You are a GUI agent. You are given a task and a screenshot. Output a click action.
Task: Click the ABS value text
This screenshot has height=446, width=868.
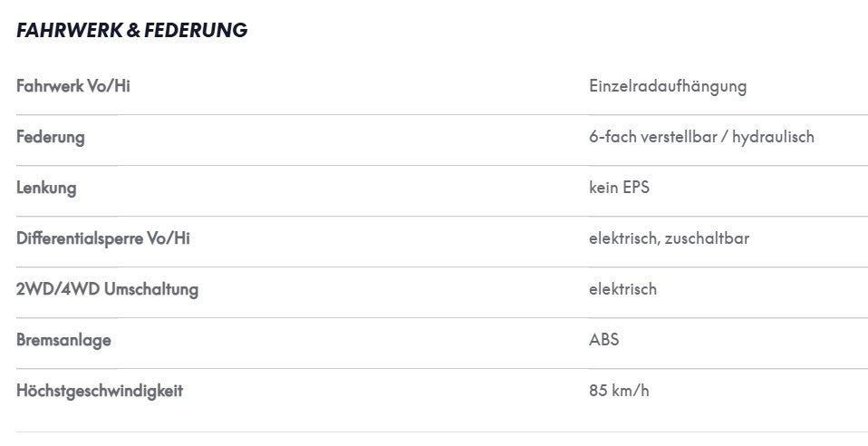604,340
